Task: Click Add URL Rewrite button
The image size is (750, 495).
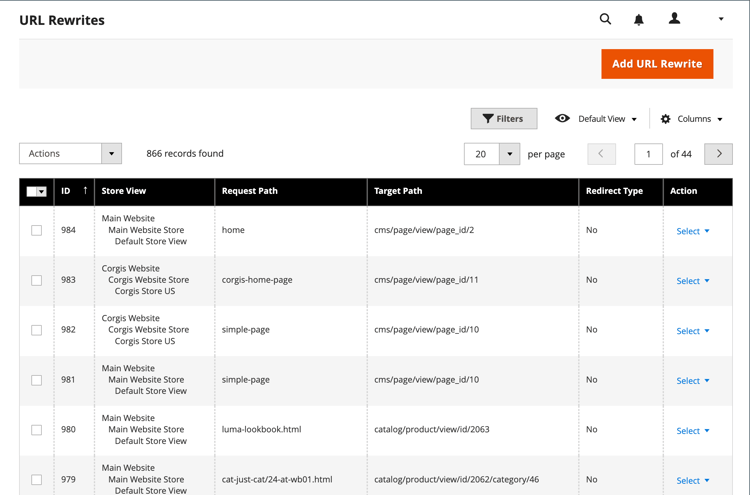Action: pyautogui.click(x=657, y=64)
